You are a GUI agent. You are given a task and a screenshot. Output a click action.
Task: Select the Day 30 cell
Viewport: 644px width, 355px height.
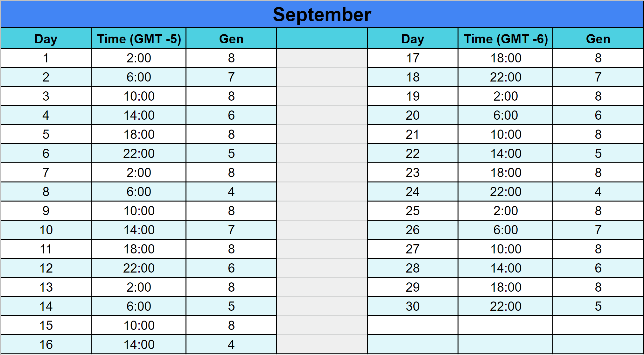click(412, 306)
